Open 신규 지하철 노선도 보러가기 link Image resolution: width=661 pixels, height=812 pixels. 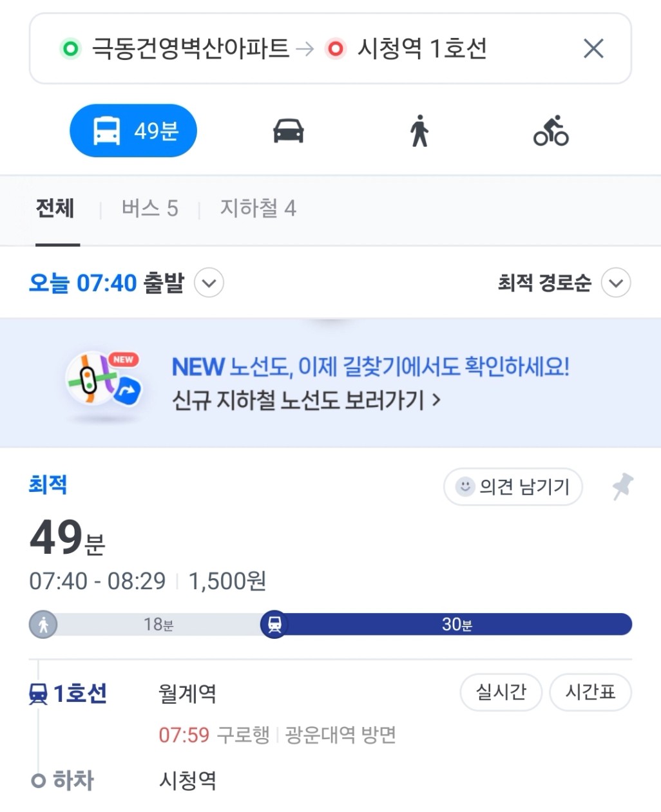coord(306,400)
